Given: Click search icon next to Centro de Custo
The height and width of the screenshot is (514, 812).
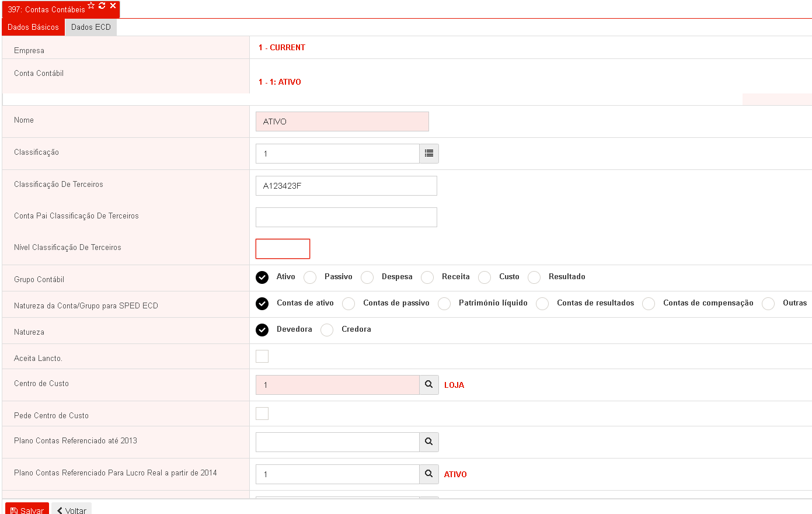Looking at the screenshot, I should 429,385.
